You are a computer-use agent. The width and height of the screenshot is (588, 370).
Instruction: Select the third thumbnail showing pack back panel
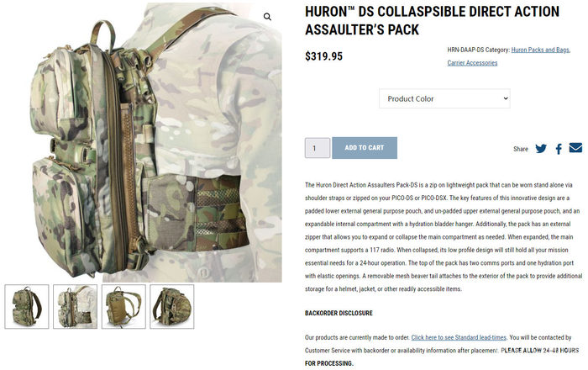pos(123,307)
